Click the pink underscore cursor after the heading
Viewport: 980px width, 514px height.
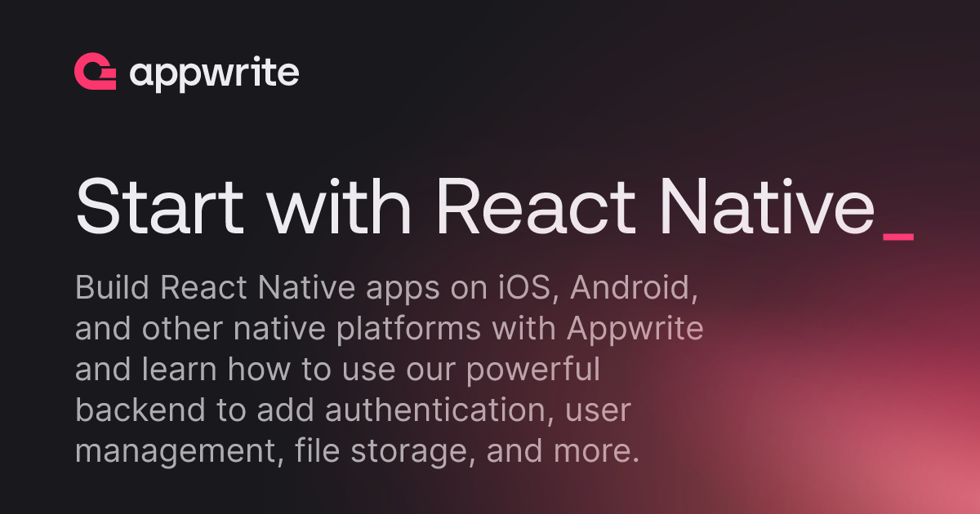pos(898,236)
